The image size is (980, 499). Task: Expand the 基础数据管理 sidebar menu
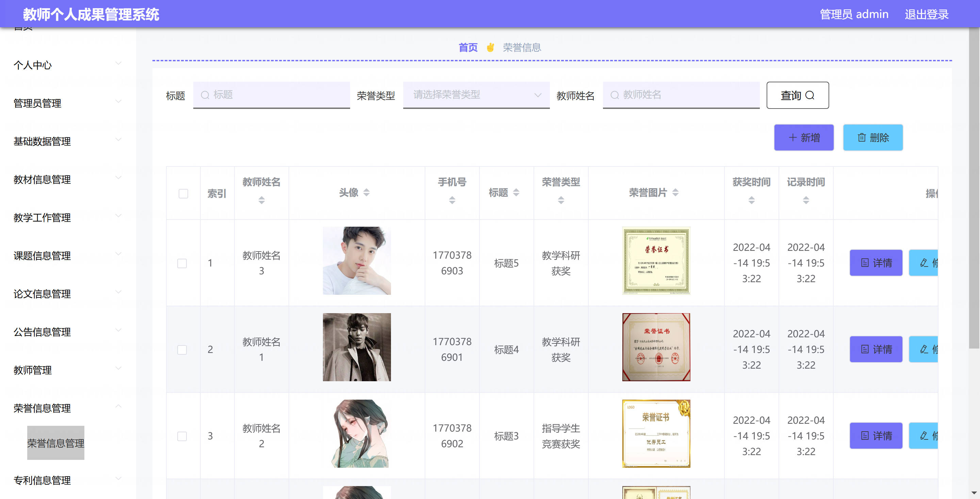68,141
